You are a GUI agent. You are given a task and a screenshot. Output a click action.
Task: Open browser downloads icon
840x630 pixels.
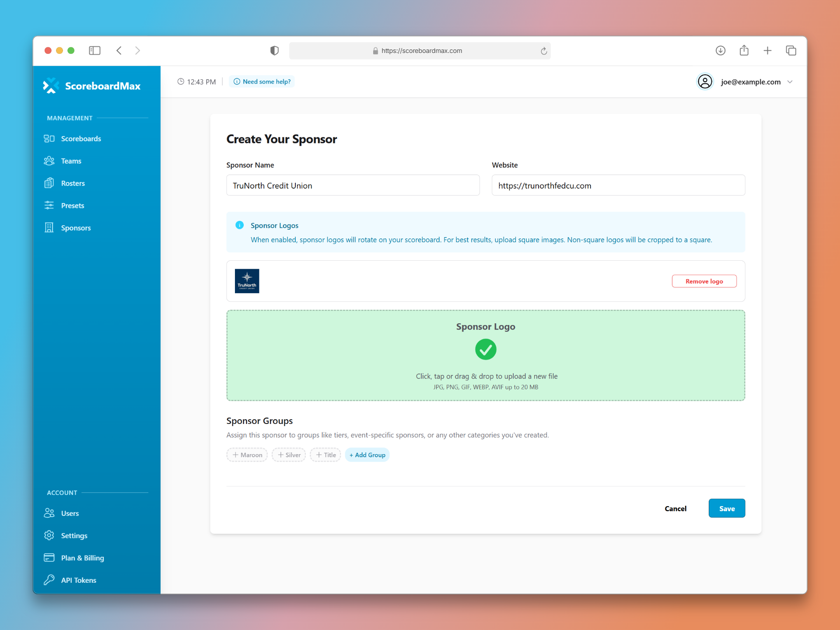point(721,51)
